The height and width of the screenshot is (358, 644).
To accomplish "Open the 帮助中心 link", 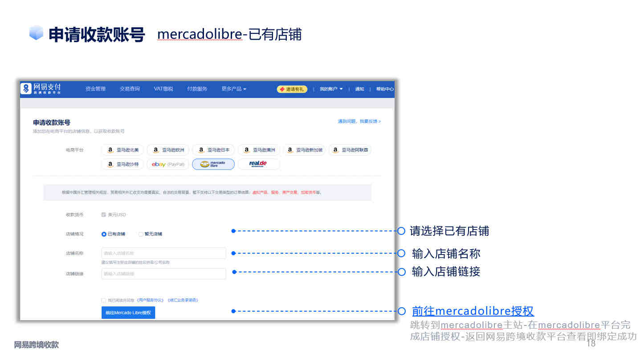I will 385,89.
